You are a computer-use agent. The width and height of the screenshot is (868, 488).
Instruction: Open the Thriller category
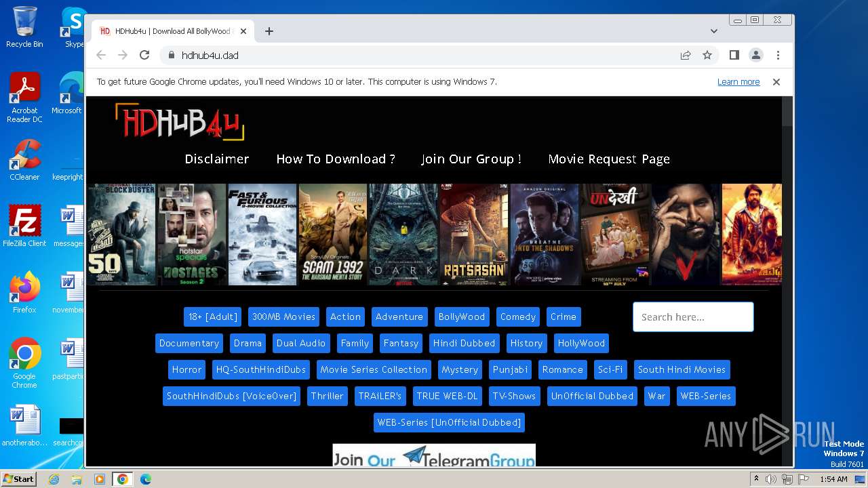click(x=327, y=396)
